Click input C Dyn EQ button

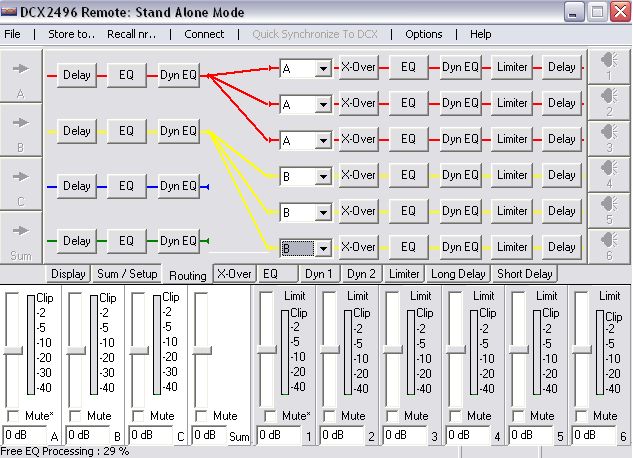178,186
